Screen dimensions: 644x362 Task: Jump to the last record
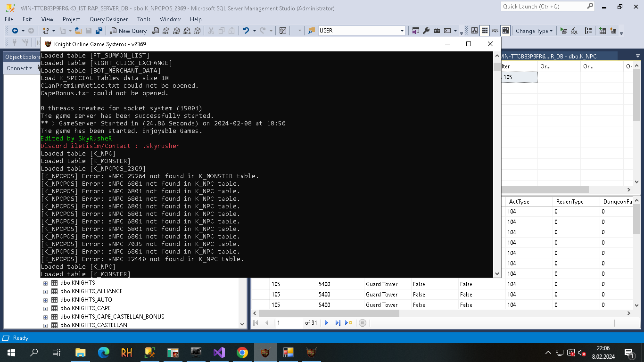click(x=338, y=323)
